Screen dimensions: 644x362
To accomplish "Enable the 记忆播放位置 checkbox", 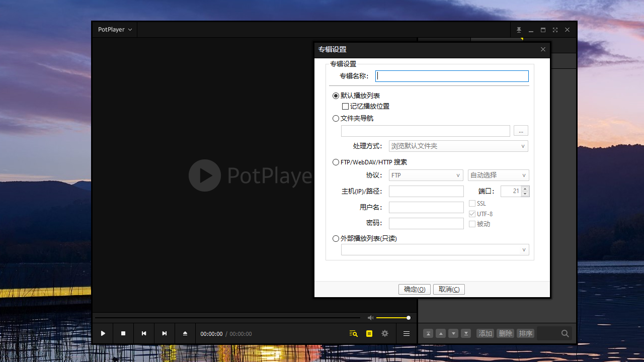I will pos(346,106).
